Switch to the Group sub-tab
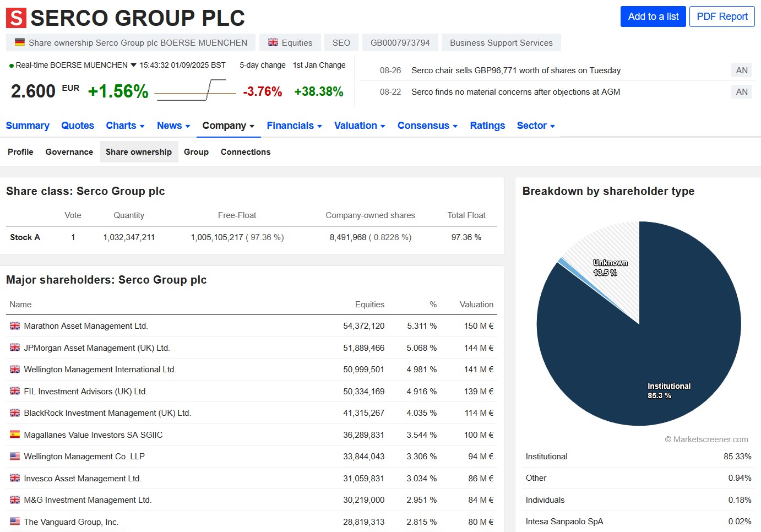 (x=196, y=152)
